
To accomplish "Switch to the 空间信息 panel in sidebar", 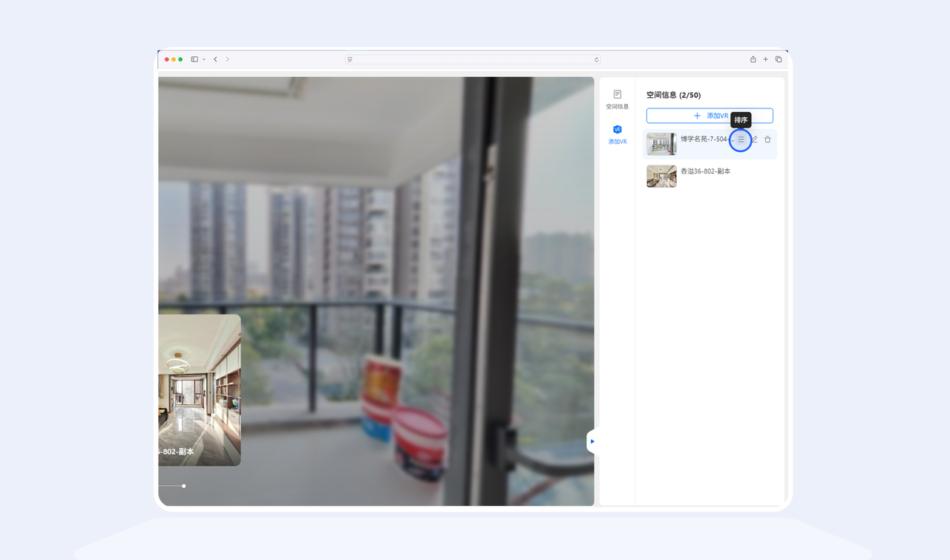I will (617, 99).
